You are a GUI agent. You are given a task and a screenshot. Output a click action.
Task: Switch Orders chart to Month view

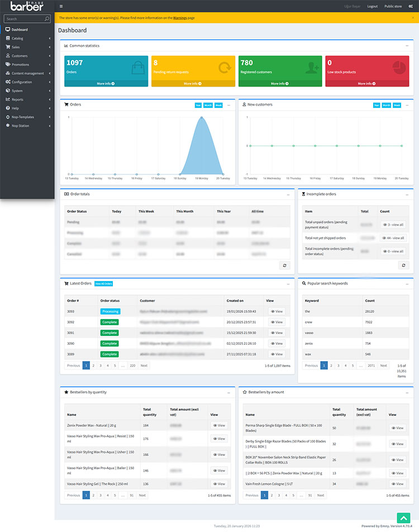pos(208,105)
